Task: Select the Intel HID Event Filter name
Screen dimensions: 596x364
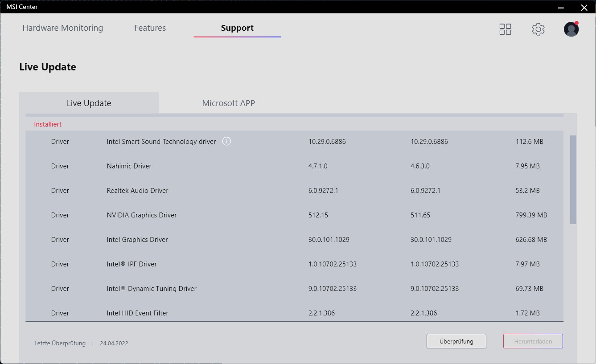Action: pos(138,313)
